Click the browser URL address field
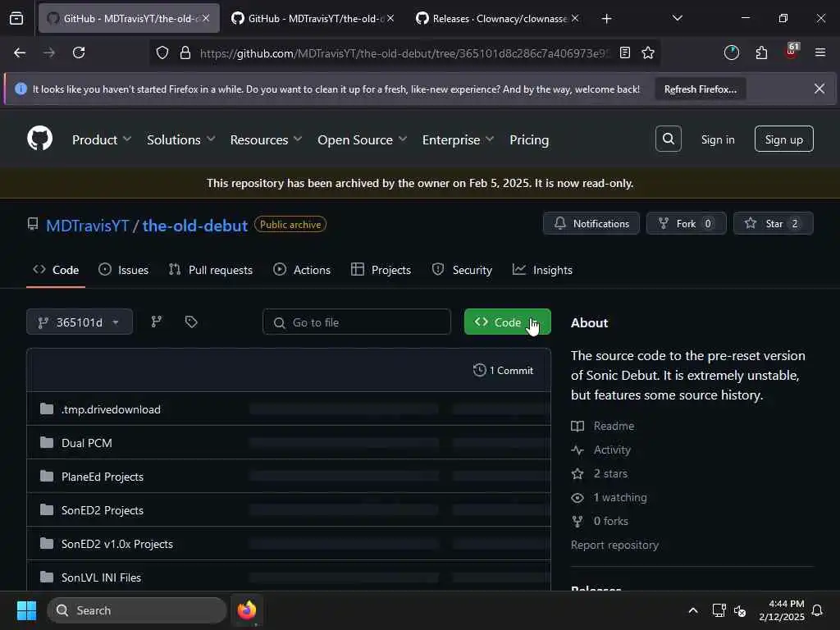This screenshot has height=630, width=840. (x=404, y=52)
